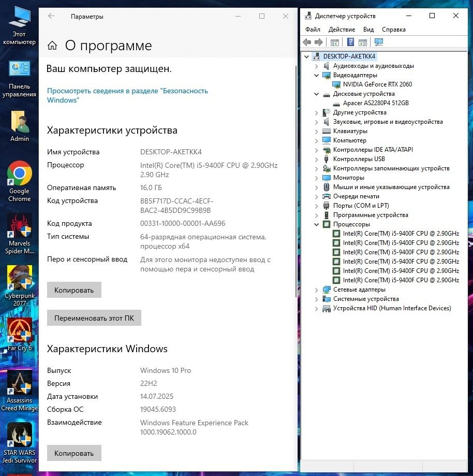Click install date 14.07.2025
The image size is (473, 476).
coord(157,396)
